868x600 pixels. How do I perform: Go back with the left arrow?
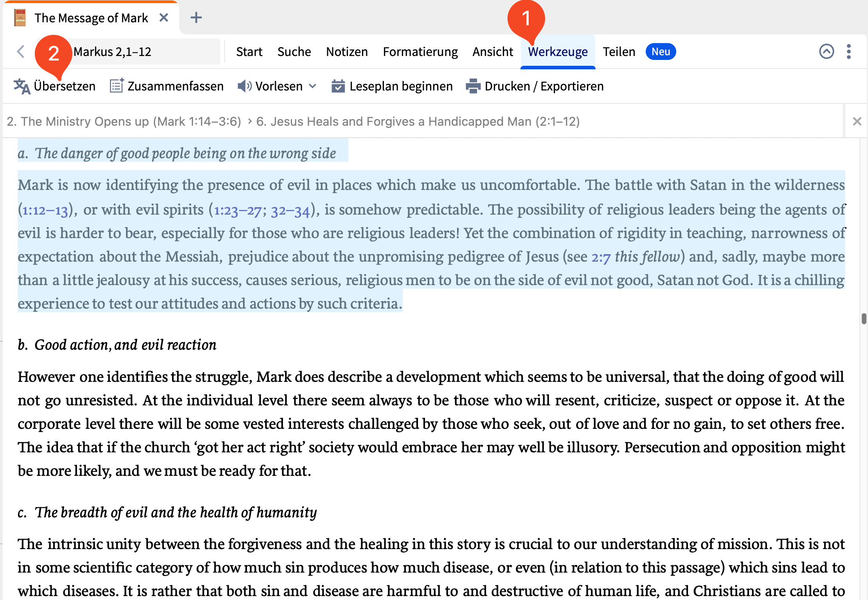point(21,51)
